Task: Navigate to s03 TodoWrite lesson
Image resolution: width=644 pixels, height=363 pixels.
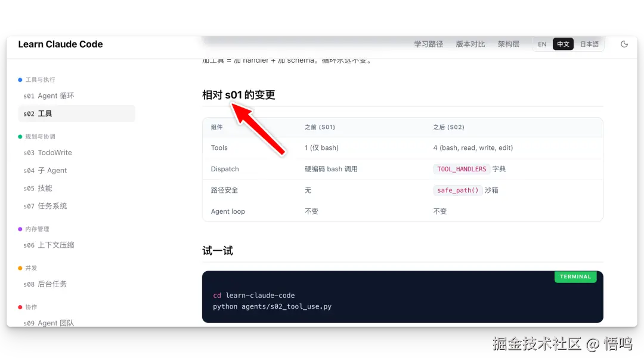Action: click(x=48, y=152)
